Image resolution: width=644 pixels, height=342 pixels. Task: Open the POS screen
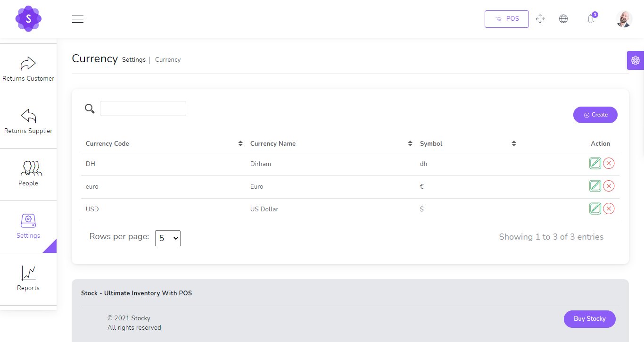point(506,19)
